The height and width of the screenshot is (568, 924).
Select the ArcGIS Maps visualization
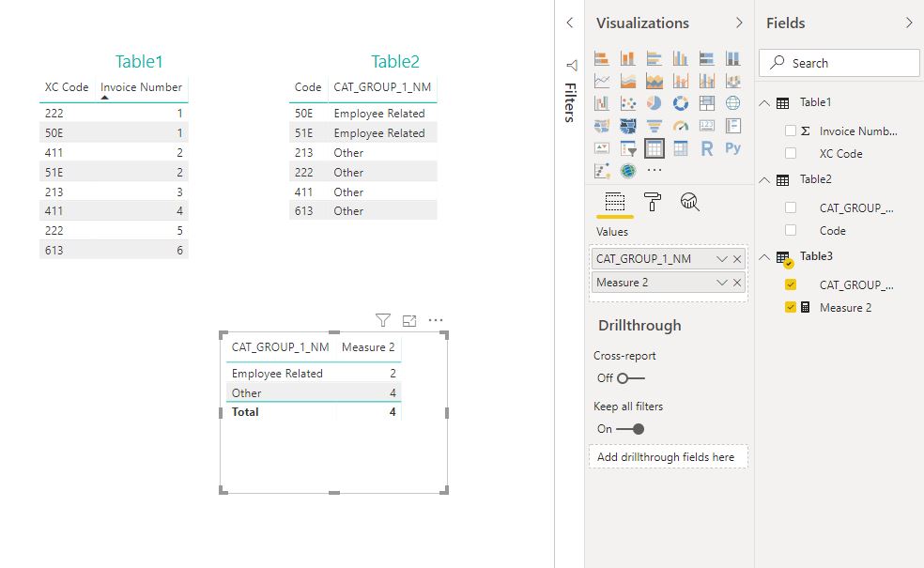628,171
